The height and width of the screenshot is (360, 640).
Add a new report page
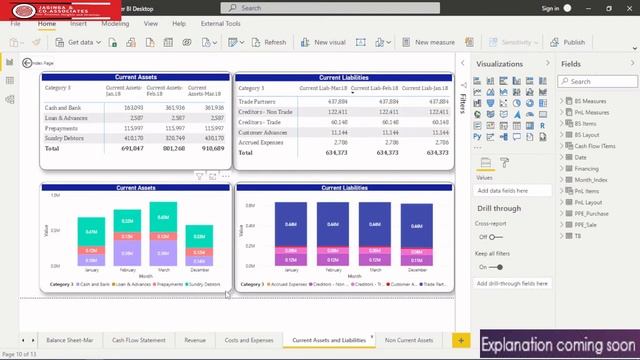pos(461,340)
